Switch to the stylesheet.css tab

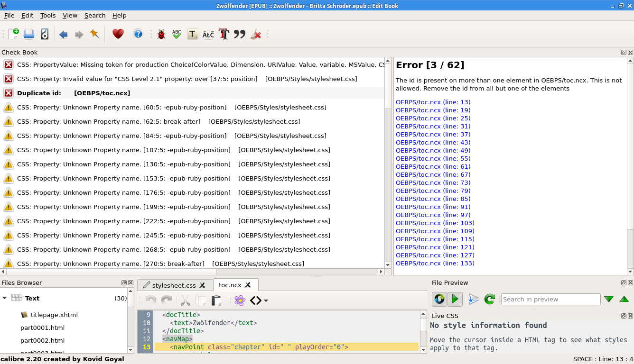pos(174,285)
